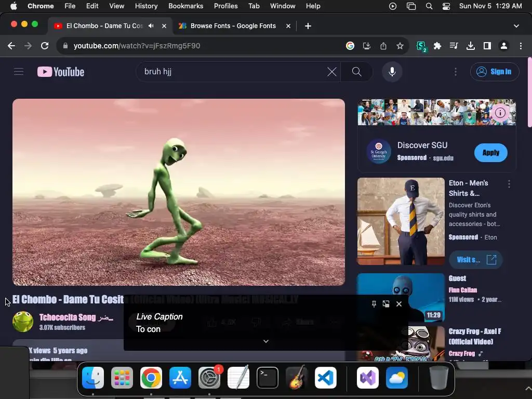
Task: Close the Google Fonts tab
Action: [288, 26]
